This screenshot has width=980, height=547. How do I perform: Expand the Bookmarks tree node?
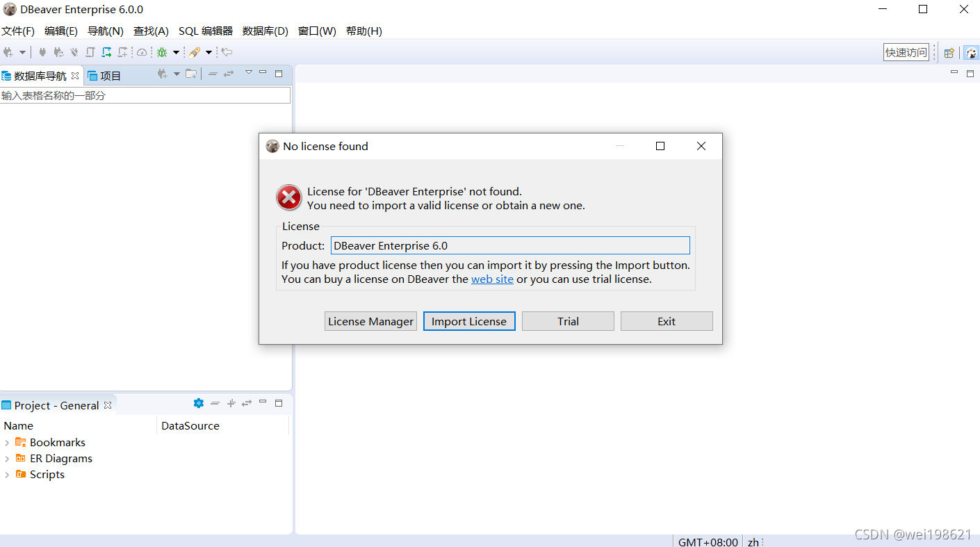point(7,442)
